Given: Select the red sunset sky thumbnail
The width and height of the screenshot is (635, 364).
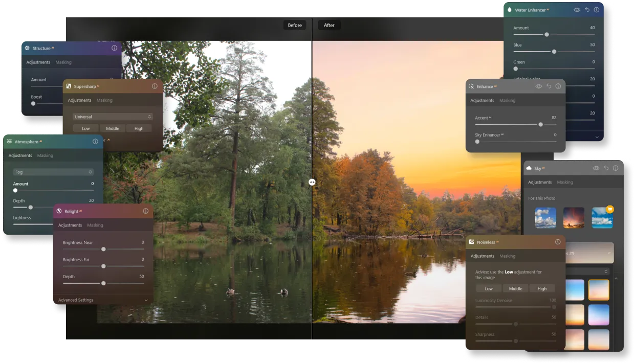Looking at the screenshot, I should [x=574, y=218].
